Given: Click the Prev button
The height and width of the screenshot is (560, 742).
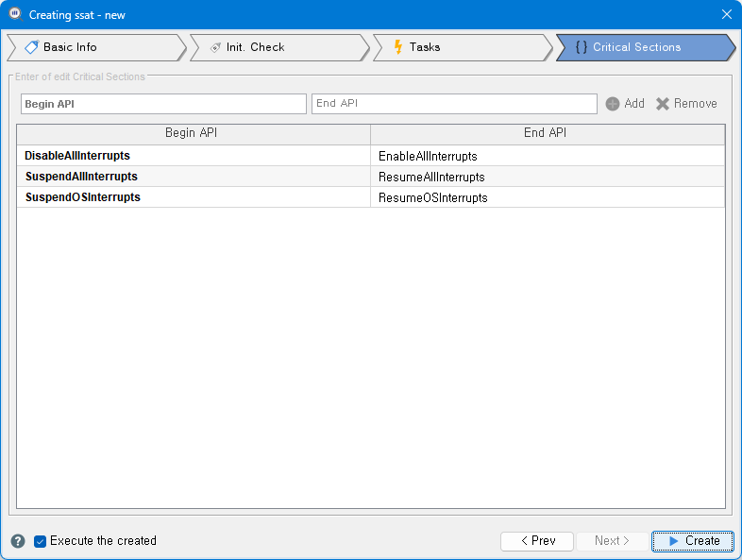Looking at the screenshot, I should pyautogui.click(x=537, y=541).
